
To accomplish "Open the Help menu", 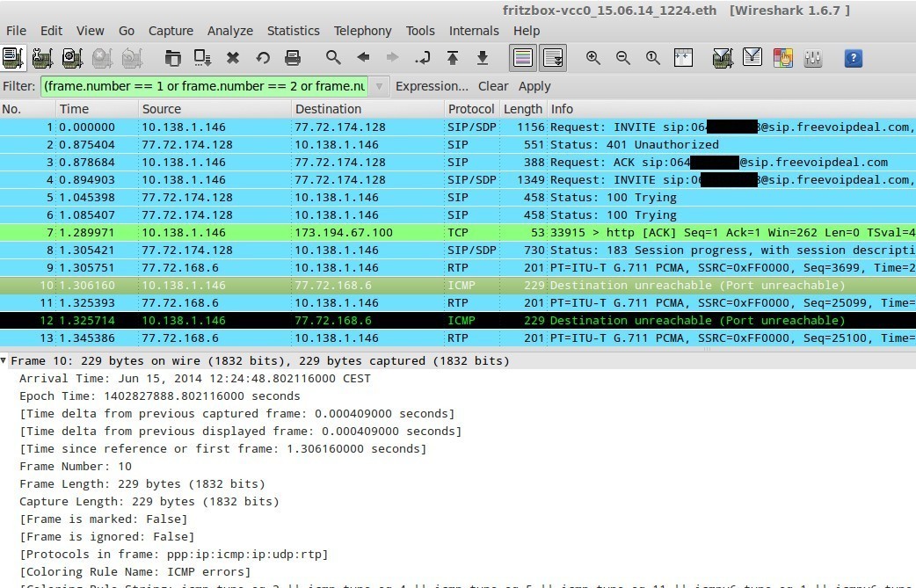I will [527, 31].
